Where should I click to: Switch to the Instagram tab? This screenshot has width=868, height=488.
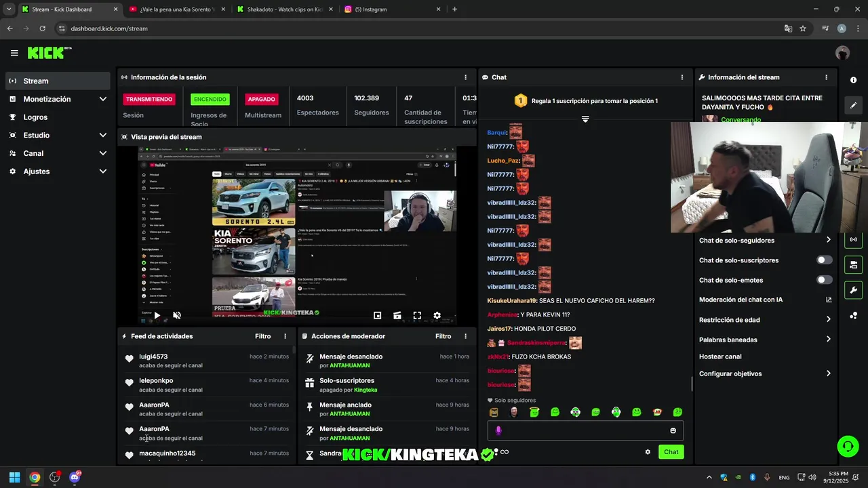tap(393, 9)
